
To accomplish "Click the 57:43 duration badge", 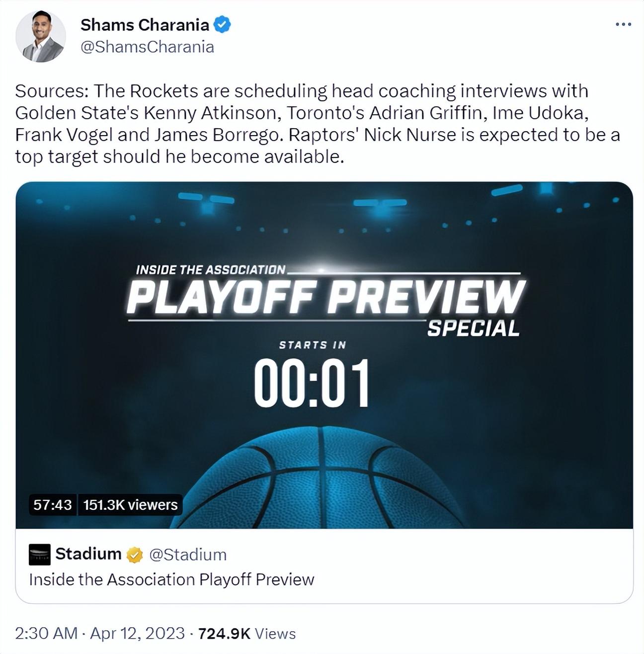I will point(53,505).
